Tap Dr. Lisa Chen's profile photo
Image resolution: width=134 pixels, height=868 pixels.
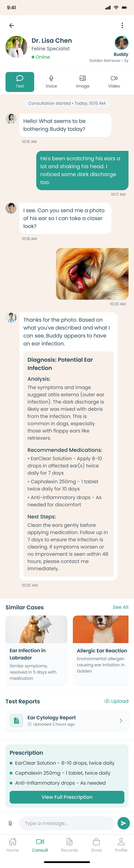coord(16,47)
